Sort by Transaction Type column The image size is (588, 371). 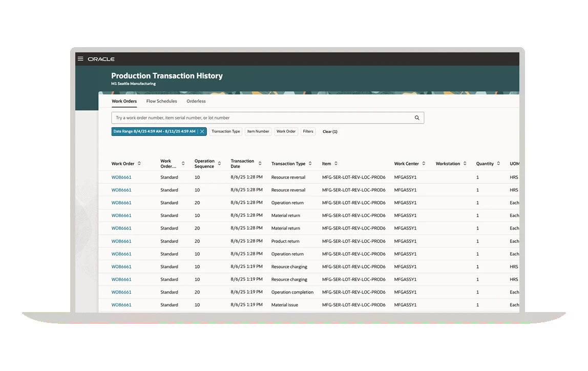click(x=310, y=164)
